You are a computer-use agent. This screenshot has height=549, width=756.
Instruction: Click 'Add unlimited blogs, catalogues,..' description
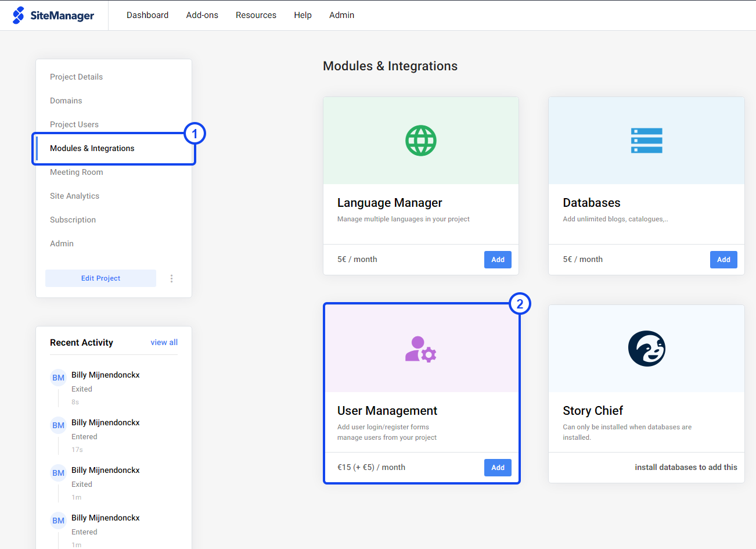click(x=615, y=219)
